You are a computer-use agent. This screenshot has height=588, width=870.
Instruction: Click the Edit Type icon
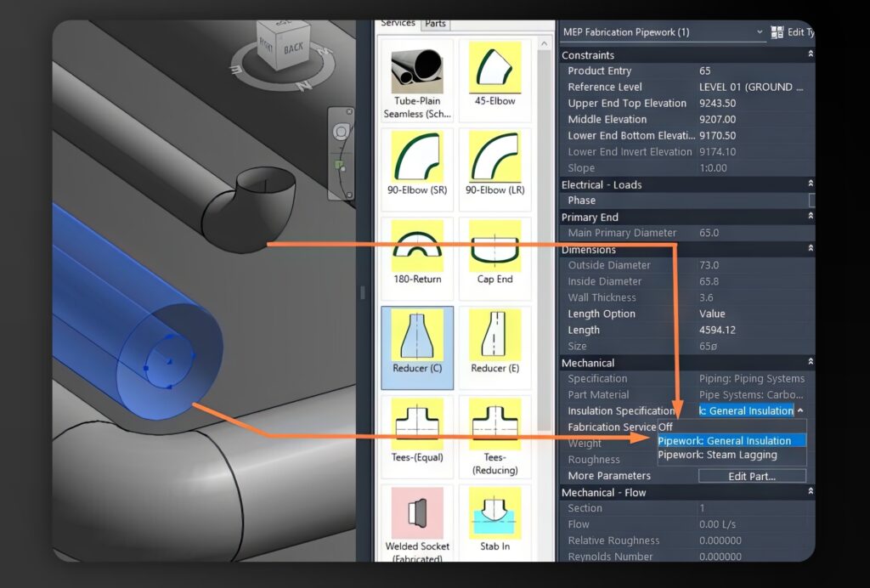[x=777, y=32]
